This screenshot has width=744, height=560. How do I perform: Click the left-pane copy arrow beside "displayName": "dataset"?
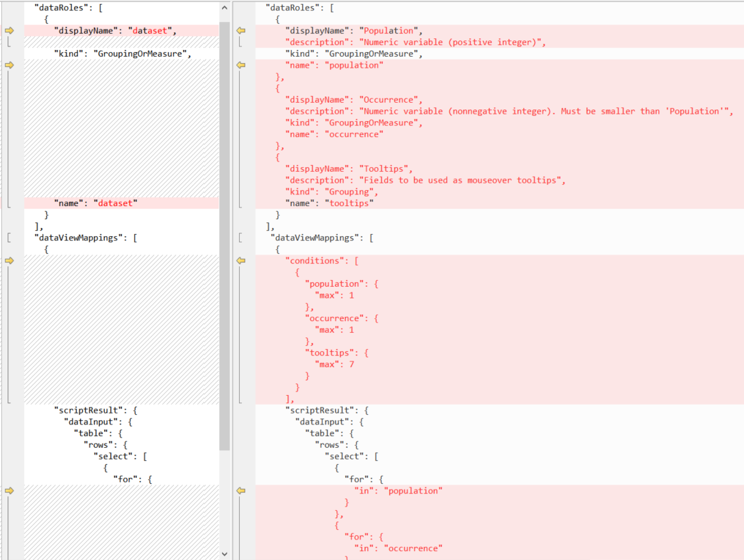tap(10, 31)
